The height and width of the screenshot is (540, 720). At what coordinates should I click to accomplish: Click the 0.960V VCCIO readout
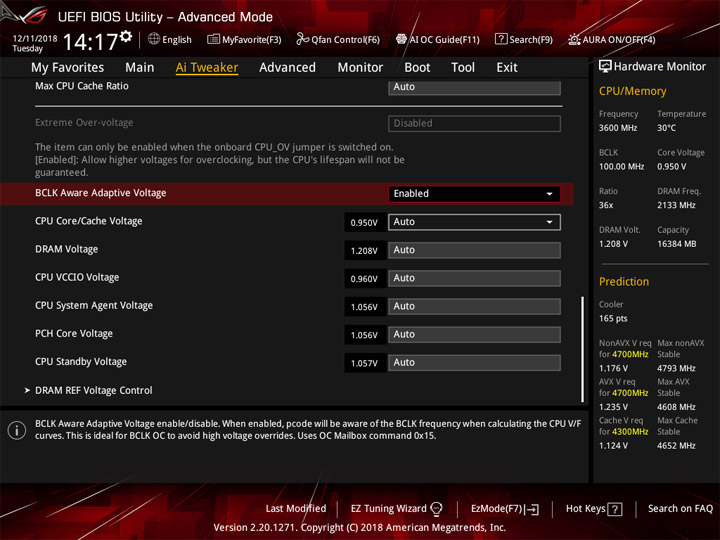coord(364,279)
